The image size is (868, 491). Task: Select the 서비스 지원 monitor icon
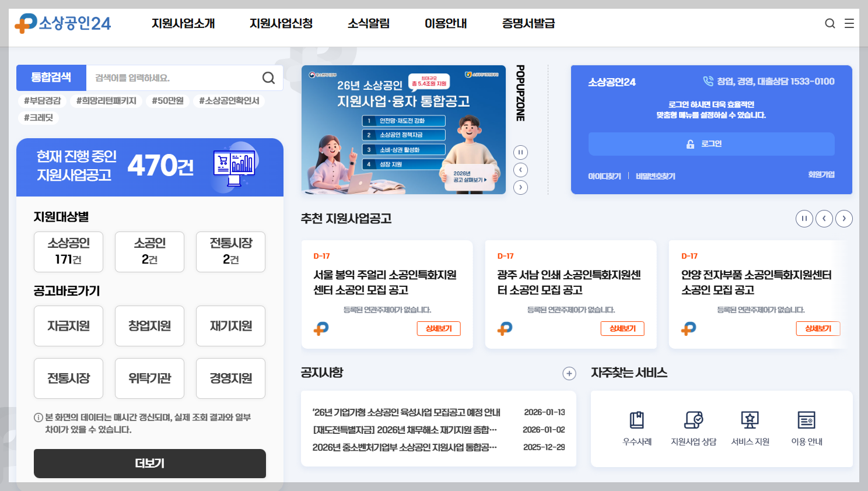click(x=750, y=419)
